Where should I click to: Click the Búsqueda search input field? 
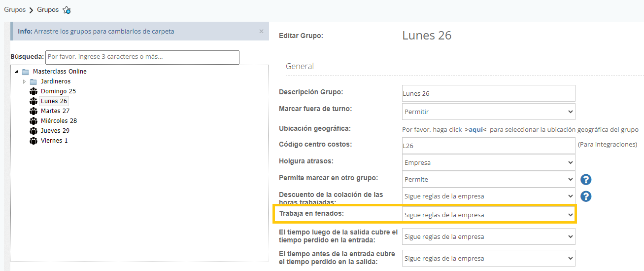coord(142,57)
